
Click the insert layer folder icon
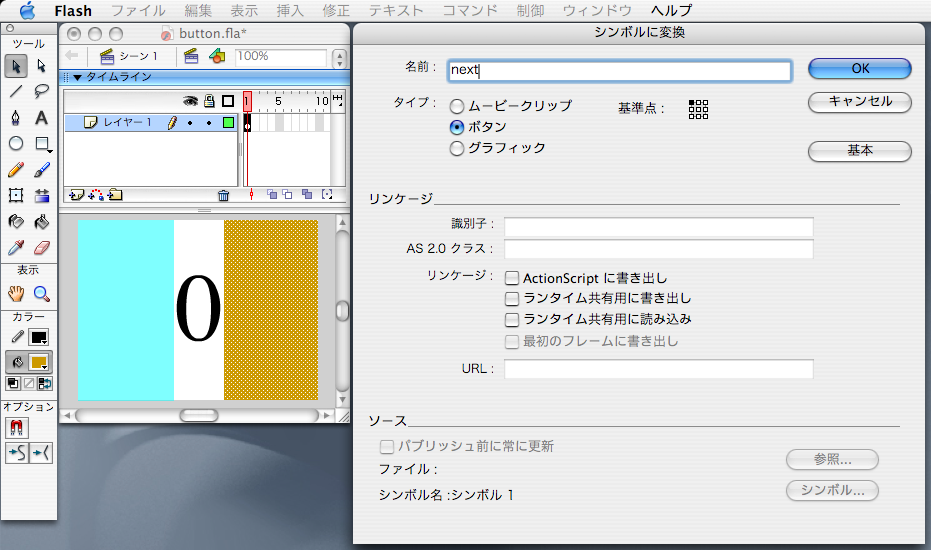tap(115, 196)
